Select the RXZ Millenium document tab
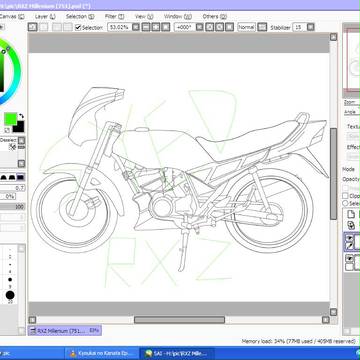The image size is (360, 360). click(x=65, y=331)
